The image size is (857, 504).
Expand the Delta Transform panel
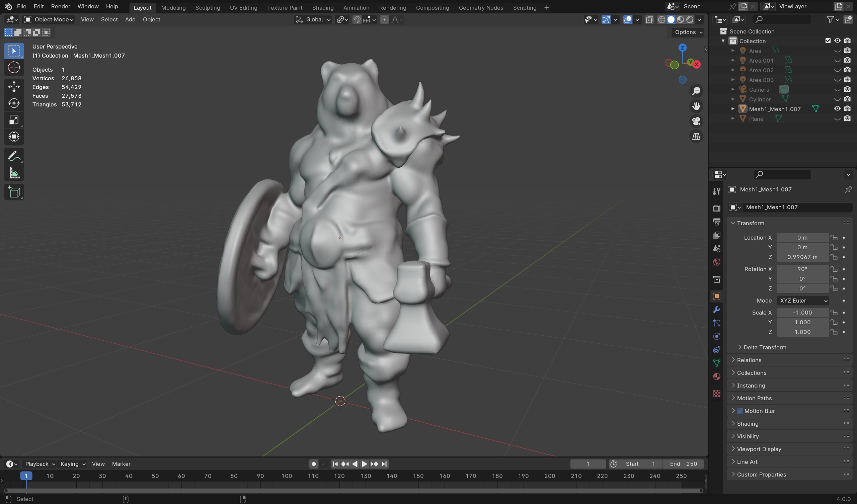(x=765, y=347)
